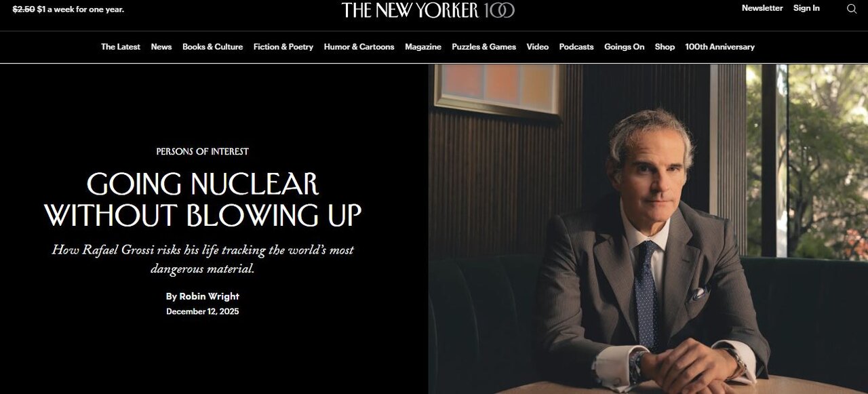Go to Going On section
Screen dimensions: 868x394
coord(625,47)
